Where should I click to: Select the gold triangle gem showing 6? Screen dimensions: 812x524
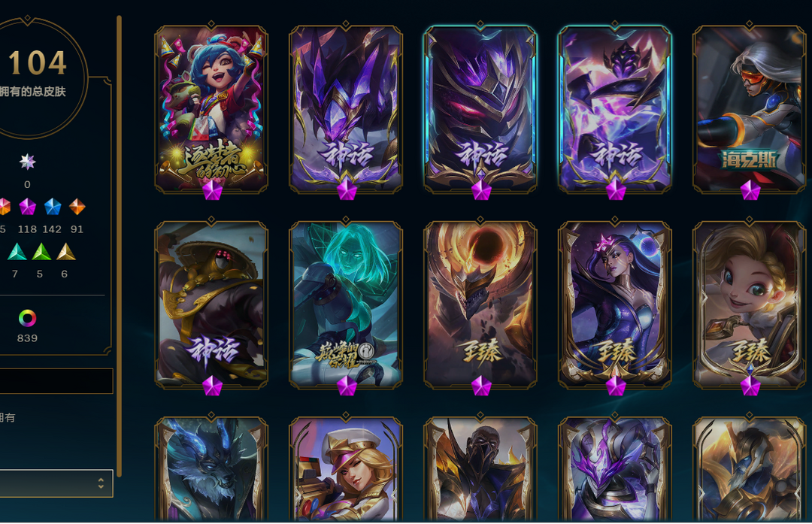coord(65,252)
